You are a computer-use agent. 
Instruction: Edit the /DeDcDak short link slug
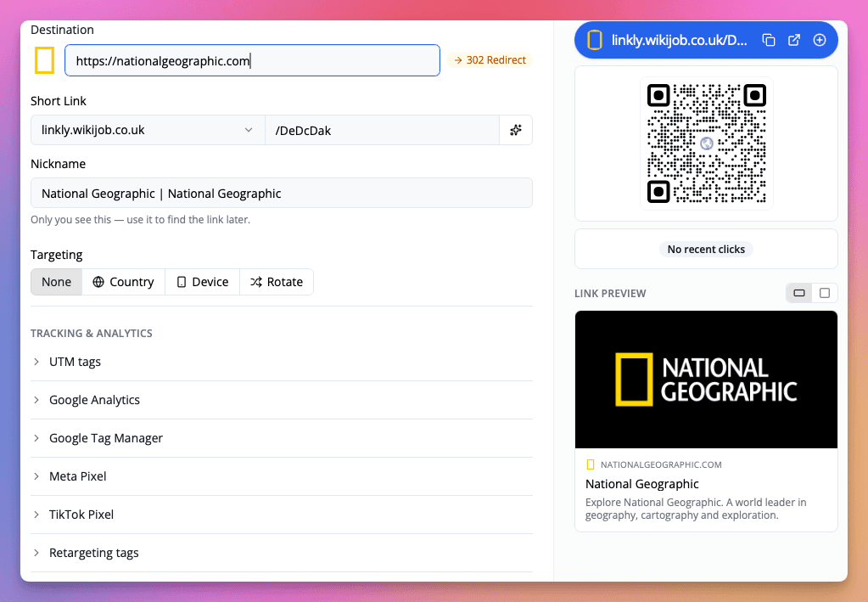tap(382, 130)
